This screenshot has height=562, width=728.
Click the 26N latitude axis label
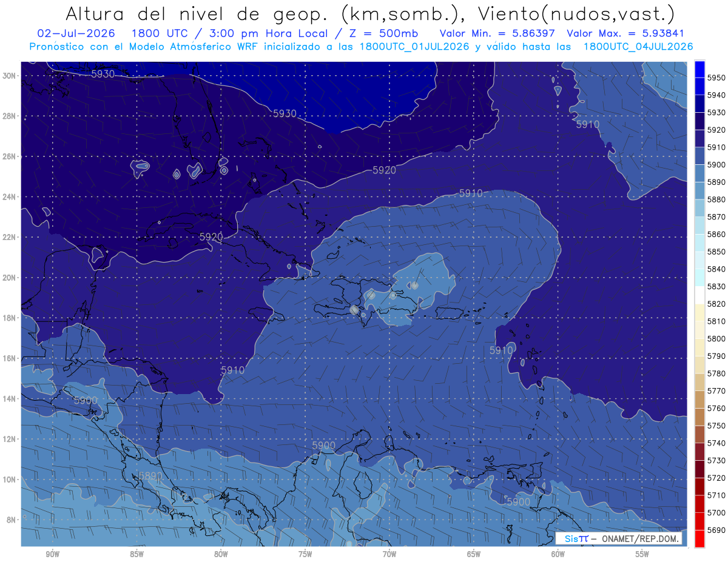(8, 156)
